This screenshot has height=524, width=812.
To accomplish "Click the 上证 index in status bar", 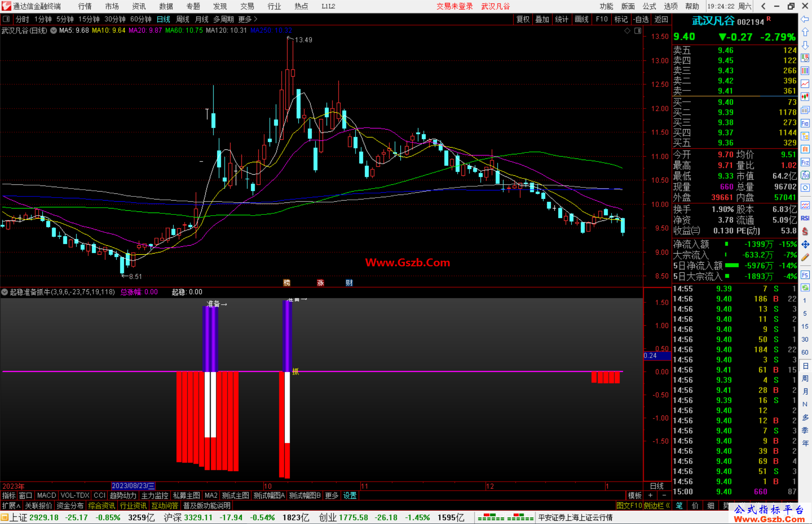I will [x=18, y=518].
